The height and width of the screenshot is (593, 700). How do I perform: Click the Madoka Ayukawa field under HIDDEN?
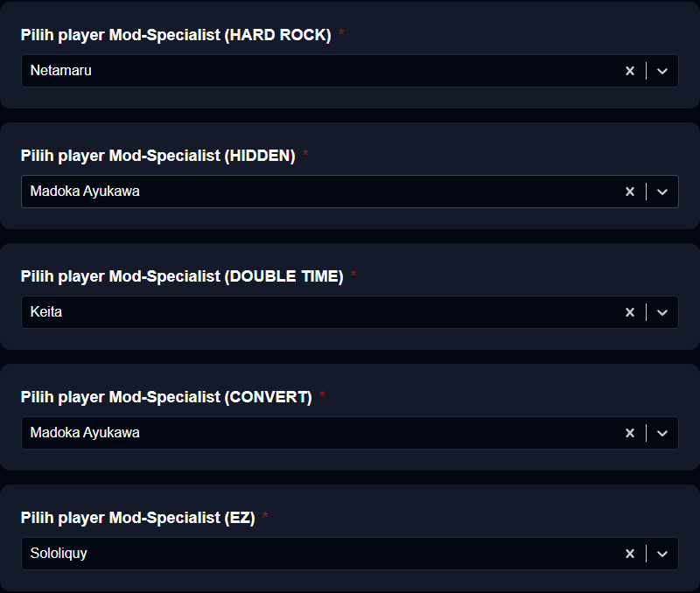tap(349, 192)
